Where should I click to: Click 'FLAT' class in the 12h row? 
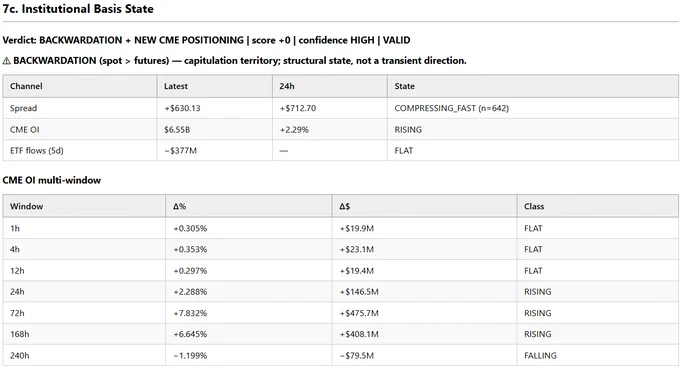pos(533,271)
